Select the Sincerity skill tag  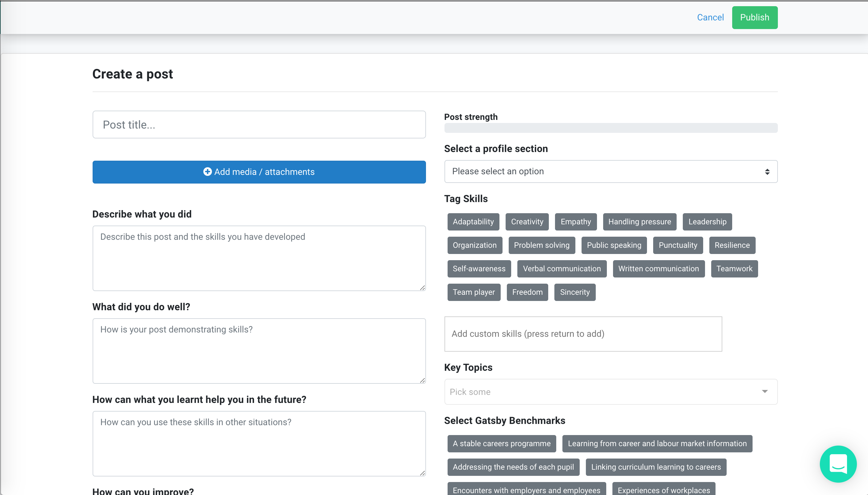click(x=574, y=292)
